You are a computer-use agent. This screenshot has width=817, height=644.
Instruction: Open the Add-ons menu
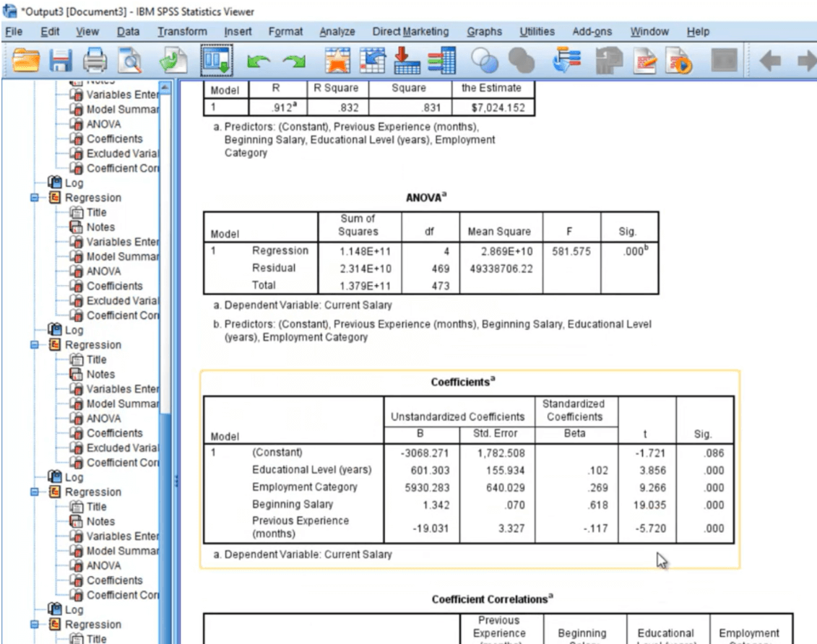[592, 32]
